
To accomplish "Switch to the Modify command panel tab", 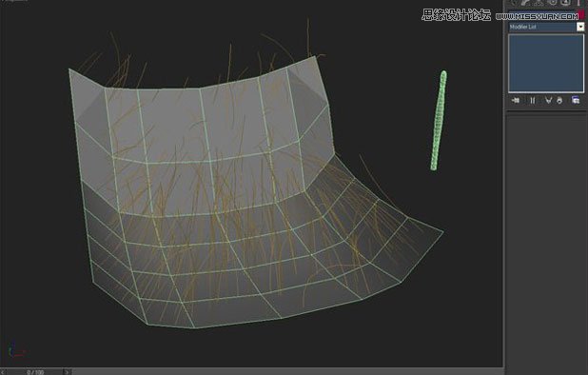I will click(526, 2).
